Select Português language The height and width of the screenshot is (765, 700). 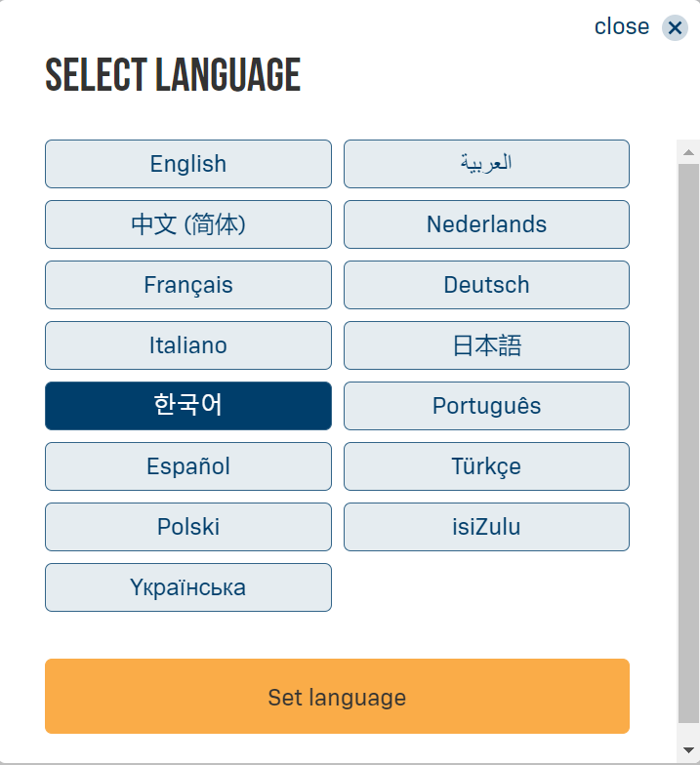pos(486,406)
